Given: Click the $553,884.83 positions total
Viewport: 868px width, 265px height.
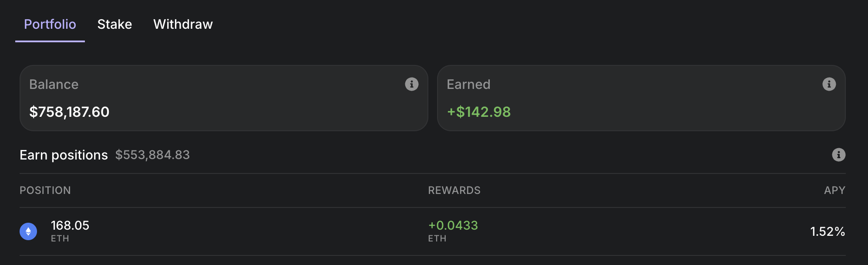Looking at the screenshot, I should 152,155.
